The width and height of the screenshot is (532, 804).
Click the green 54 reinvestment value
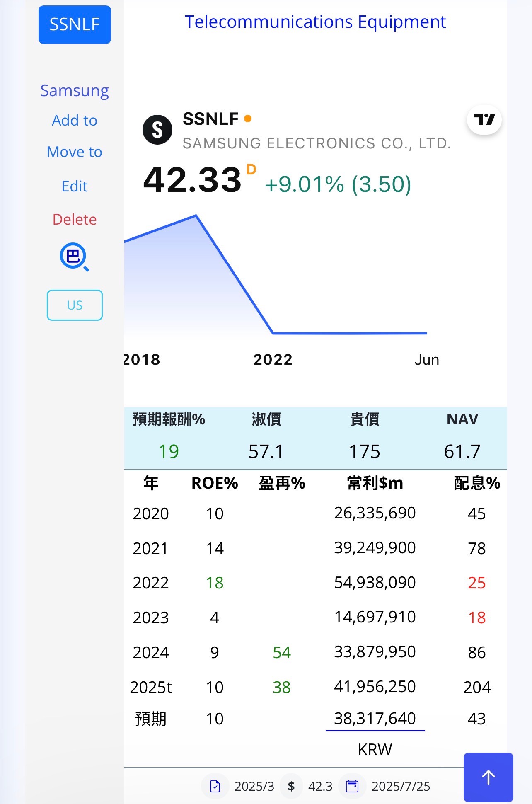click(282, 653)
